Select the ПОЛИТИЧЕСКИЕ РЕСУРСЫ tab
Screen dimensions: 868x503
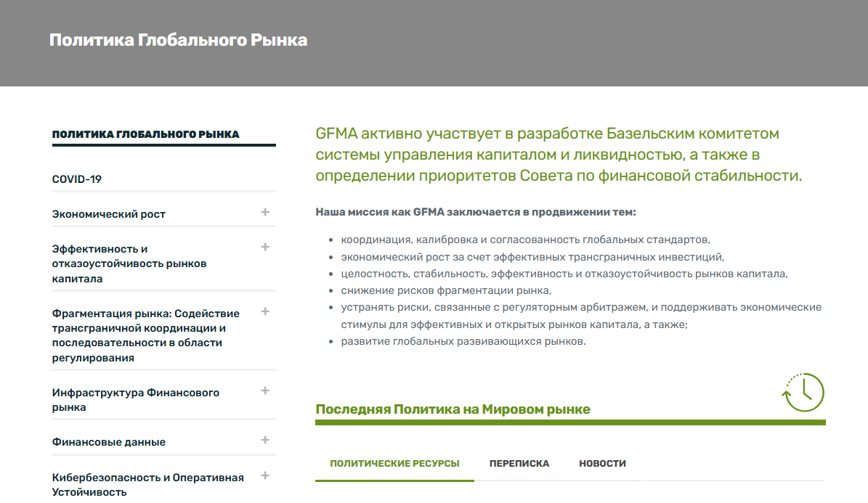[394, 464]
